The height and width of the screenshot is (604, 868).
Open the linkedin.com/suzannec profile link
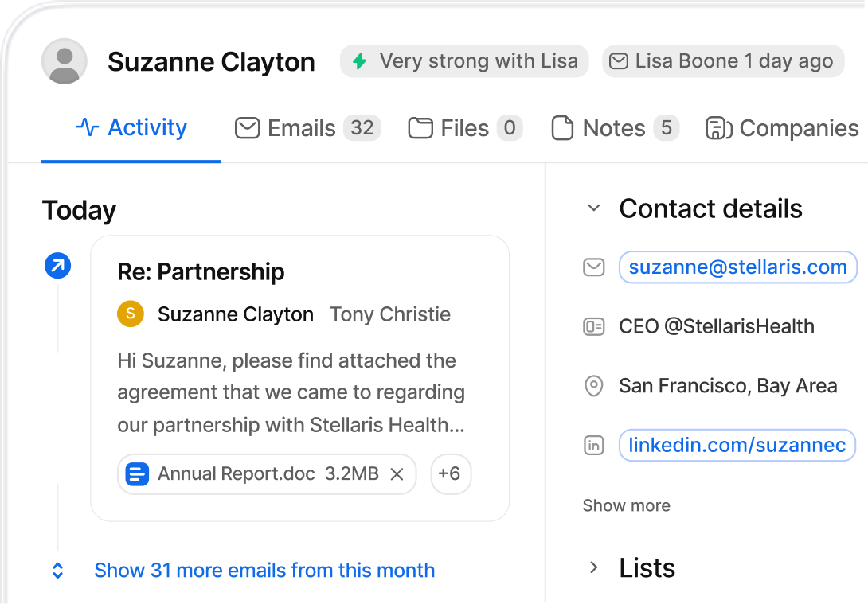click(737, 446)
